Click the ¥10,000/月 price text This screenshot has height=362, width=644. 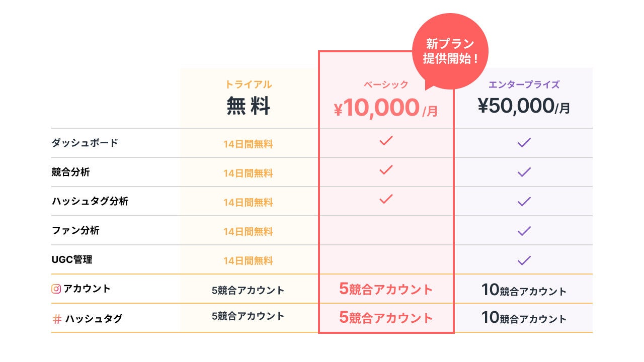point(386,109)
